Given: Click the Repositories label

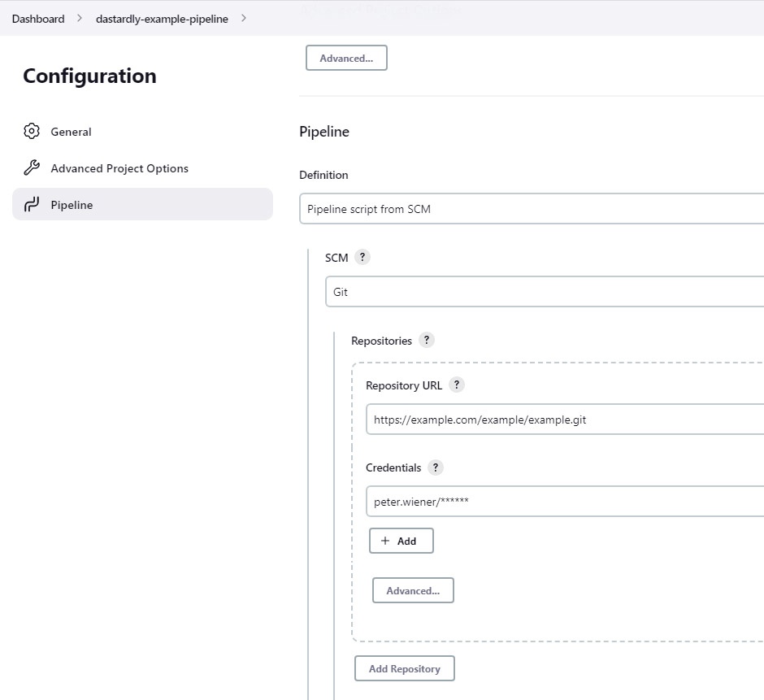Looking at the screenshot, I should 381,341.
